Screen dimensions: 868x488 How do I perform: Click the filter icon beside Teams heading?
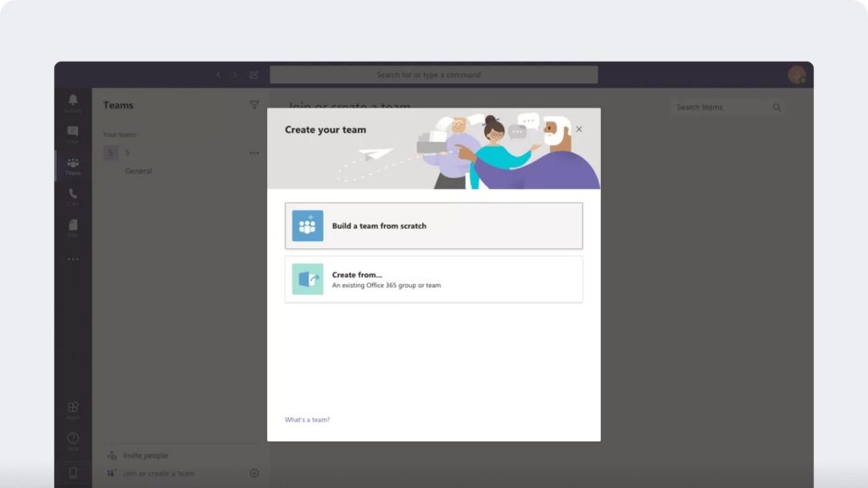253,105
